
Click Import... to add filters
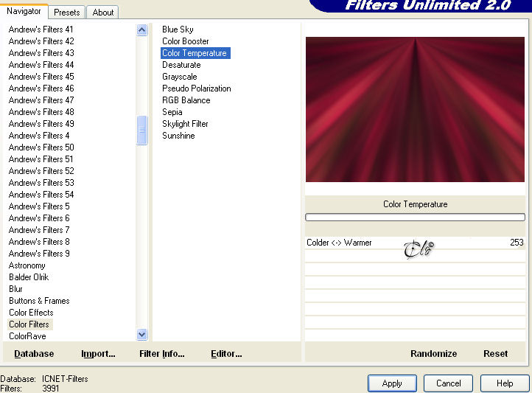coord(98,354)
